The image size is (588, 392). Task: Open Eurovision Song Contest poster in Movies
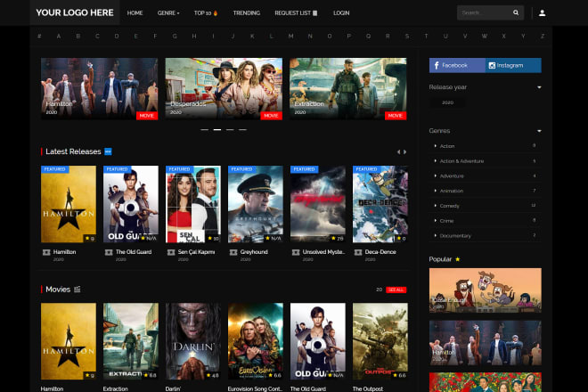256,341
